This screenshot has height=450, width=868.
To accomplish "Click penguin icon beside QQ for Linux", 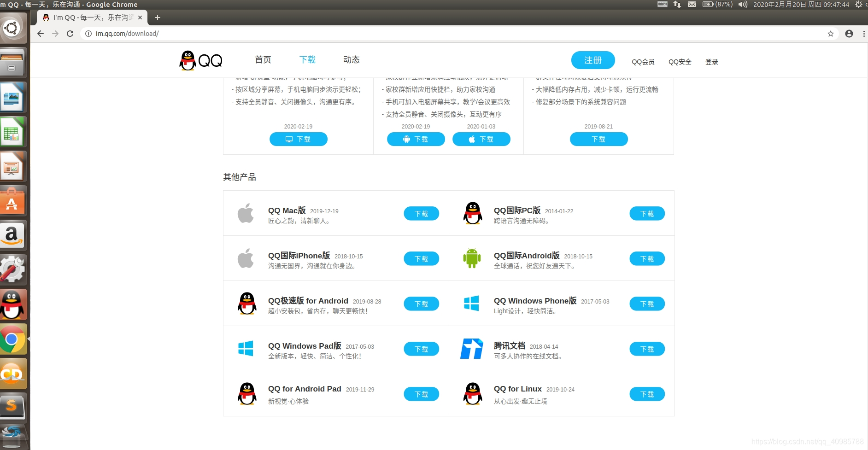I will (x=473, y=394).
